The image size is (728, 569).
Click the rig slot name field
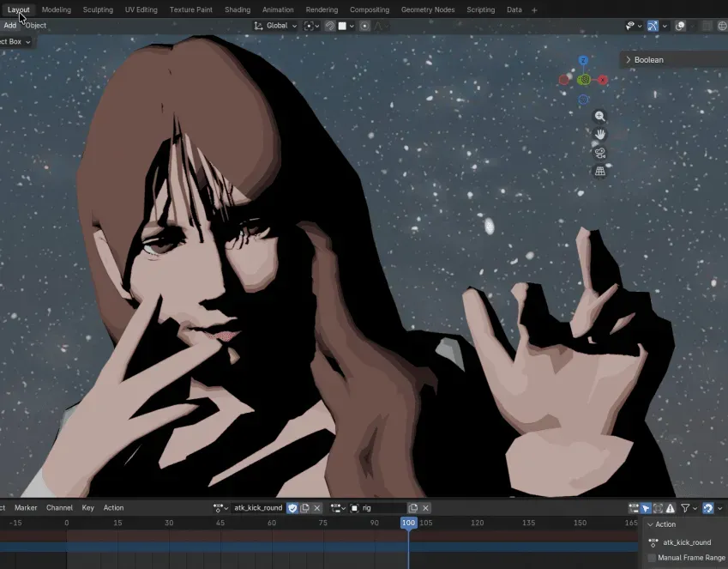pyautogui.click(x=377, y=508)
